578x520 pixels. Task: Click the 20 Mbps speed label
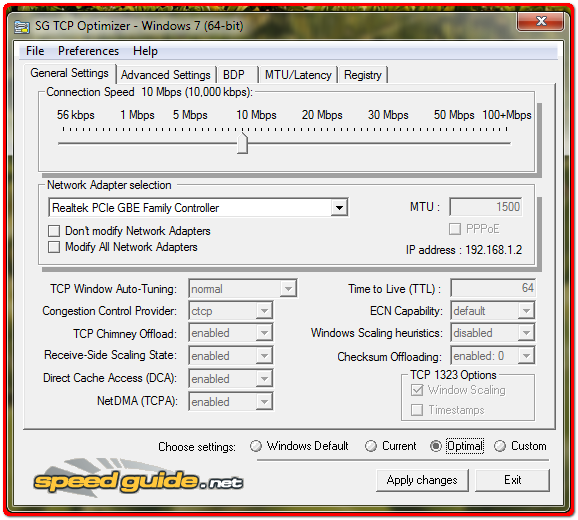click(322, 115)
